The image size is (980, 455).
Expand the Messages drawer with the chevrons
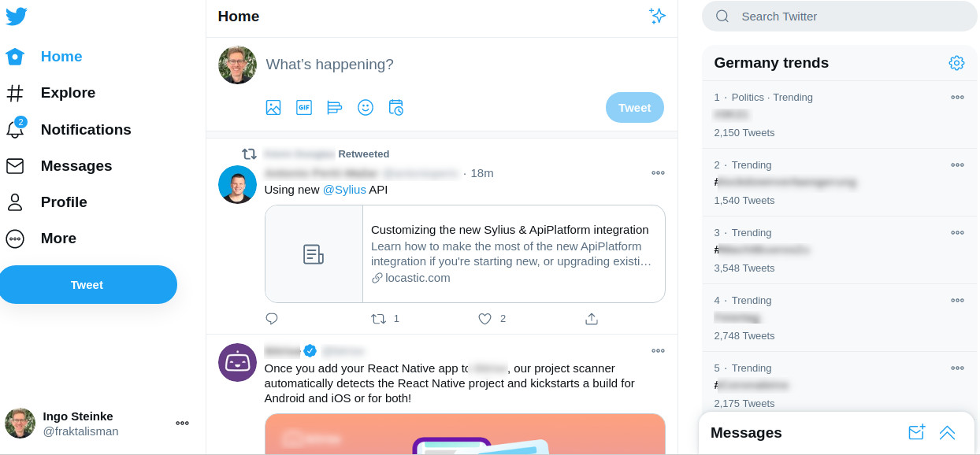click(947, 432)
